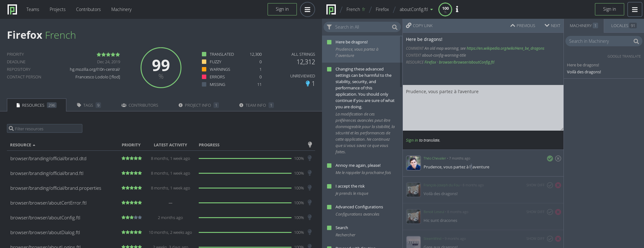Viewport: 644px width, 248px height.
Task: Click 'Sign in' to translate link
Action: pyautogui.click(x=412, y=140)
